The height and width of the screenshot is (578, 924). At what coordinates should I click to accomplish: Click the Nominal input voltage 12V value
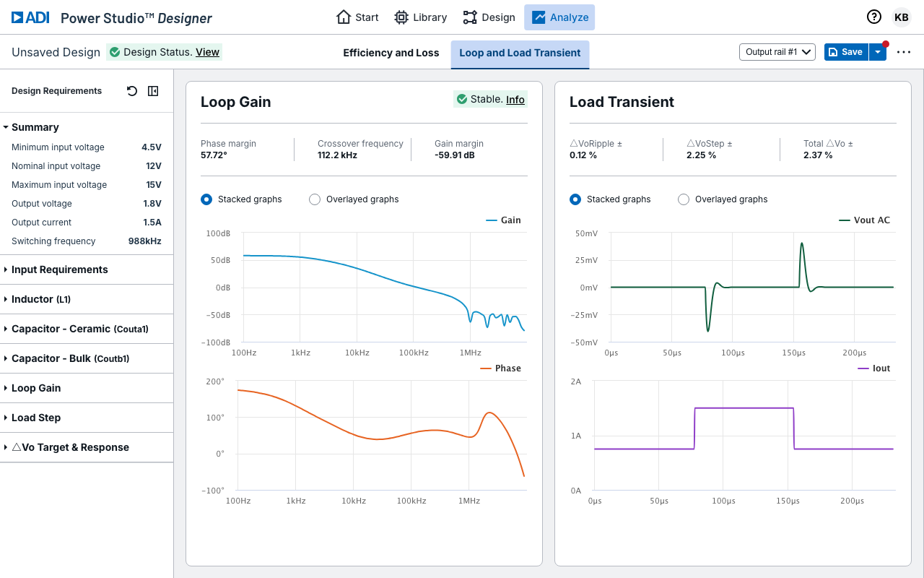point(153,166)
